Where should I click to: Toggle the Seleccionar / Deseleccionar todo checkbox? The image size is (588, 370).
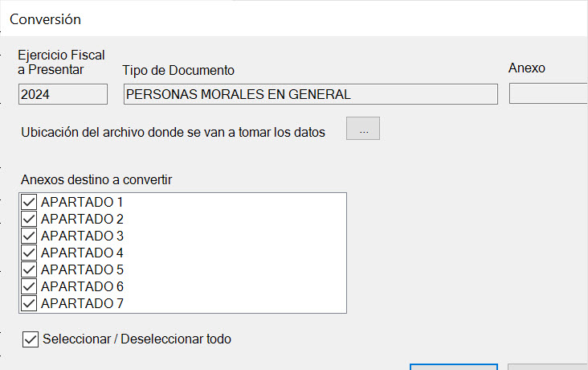(31, 339)
